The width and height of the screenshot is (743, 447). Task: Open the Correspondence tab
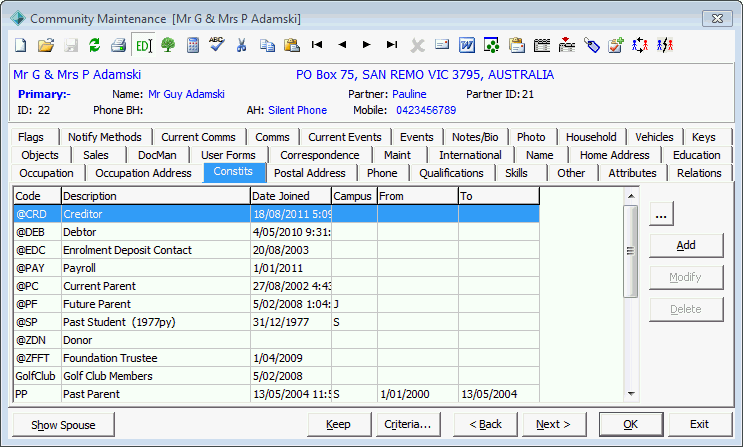click(x=319, y=155)
